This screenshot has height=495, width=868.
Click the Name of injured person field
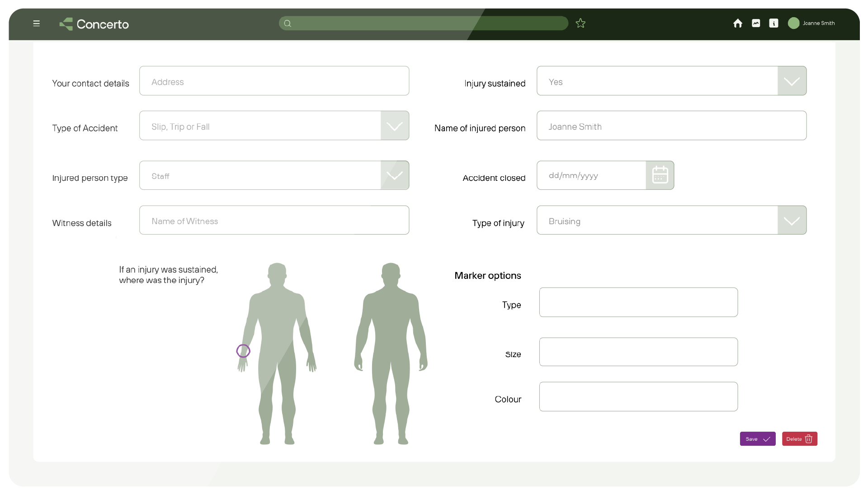click(x=671, y=126)
